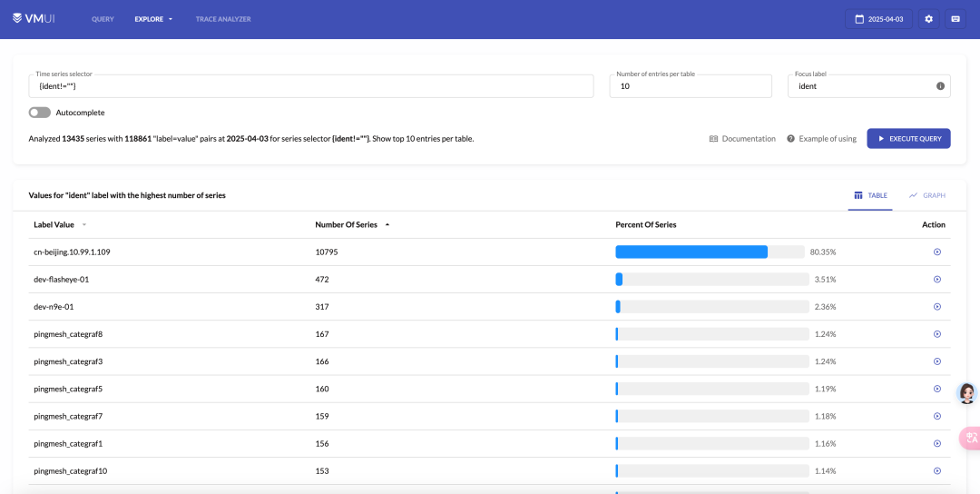The image size is (980, 494).
Task: Click the Execute Query button
Action: click(908, 139)
